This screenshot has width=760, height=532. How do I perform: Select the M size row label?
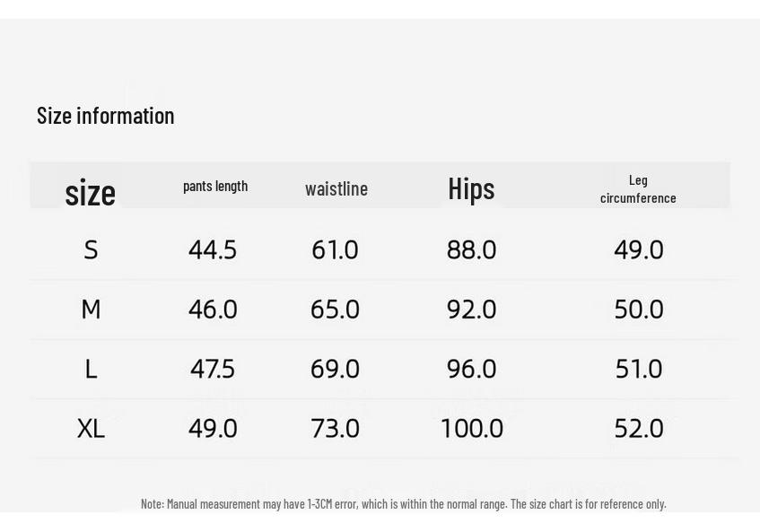[x=91, y=310]
